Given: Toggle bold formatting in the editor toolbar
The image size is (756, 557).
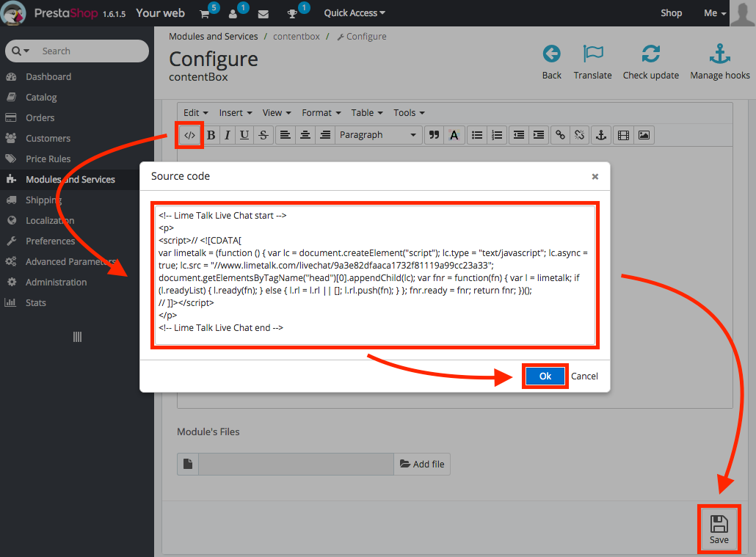Looking at the screenshot, I should [x=211, y=135].
